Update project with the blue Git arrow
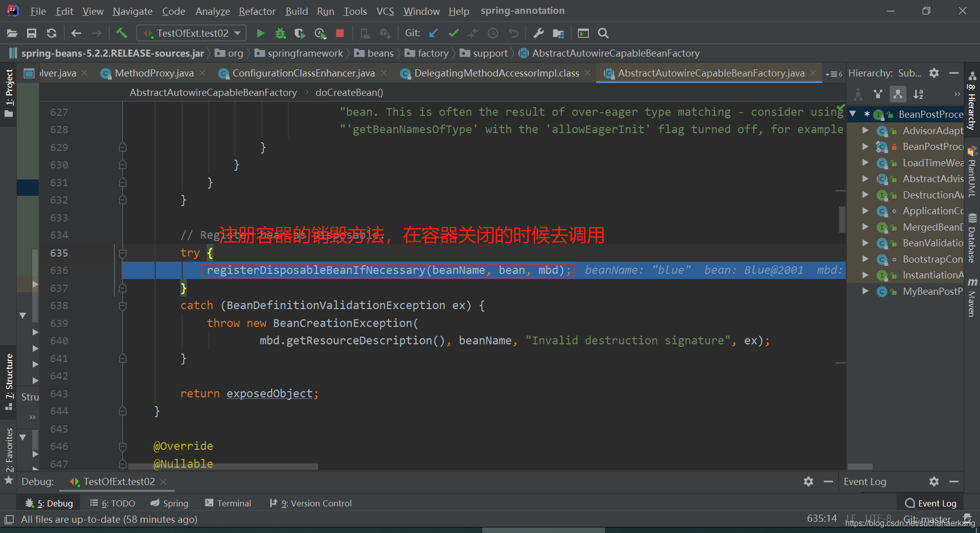The height and width of the screenshot is (533, 980). 433,33
